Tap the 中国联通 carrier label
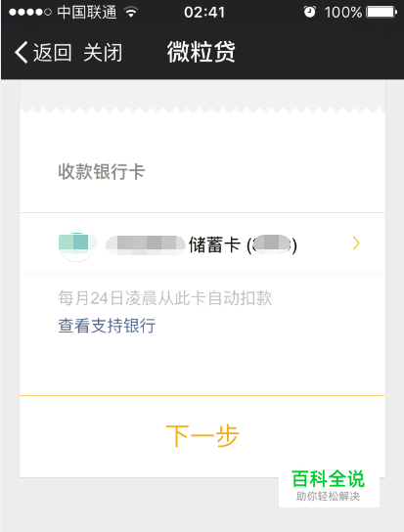The width and height of the screenshot is (404, 532). point(87,13)
